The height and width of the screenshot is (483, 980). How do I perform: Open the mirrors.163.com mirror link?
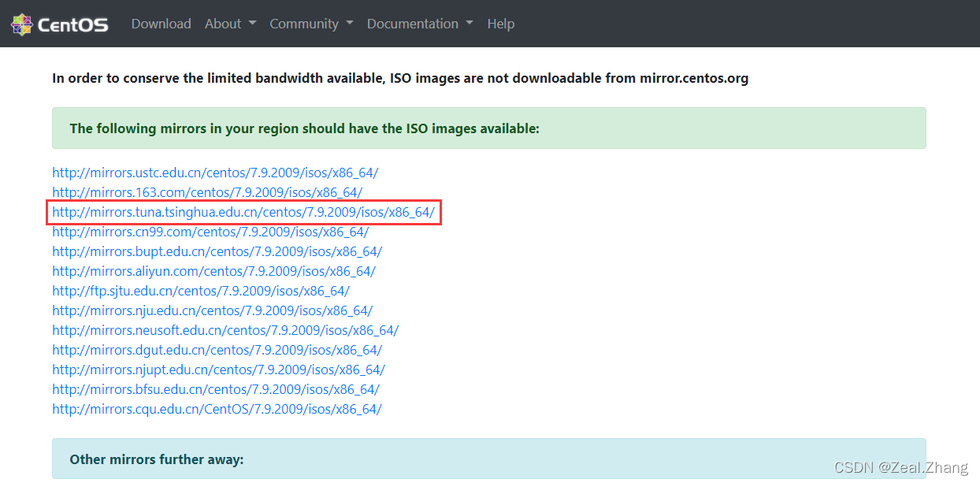[206, 192]
